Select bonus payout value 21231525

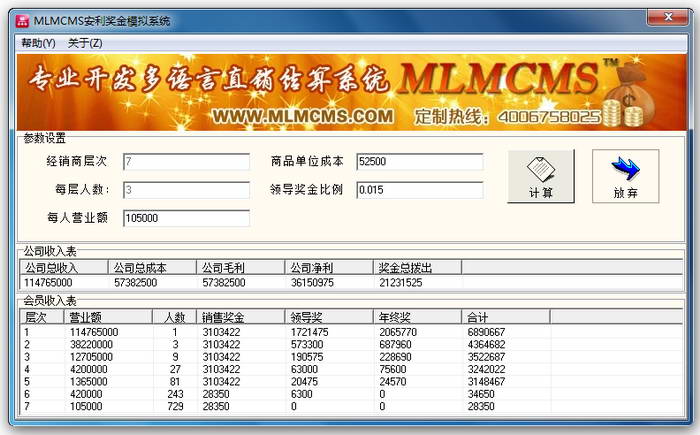coord(401,283)
